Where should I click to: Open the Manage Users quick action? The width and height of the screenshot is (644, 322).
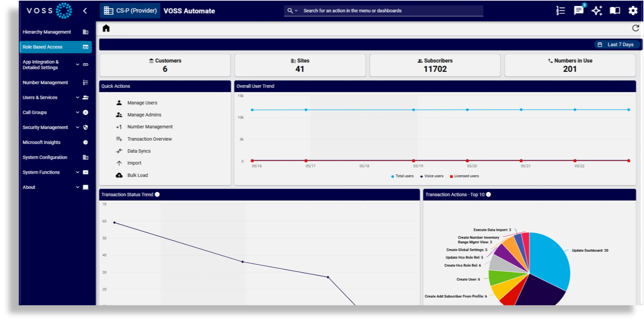[x=142, y=103]
